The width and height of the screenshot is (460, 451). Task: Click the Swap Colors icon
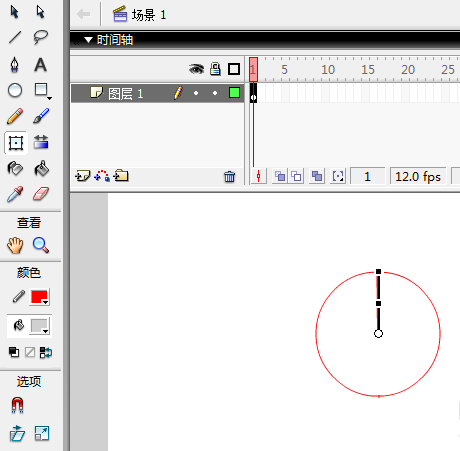click(x=46, y=352)
